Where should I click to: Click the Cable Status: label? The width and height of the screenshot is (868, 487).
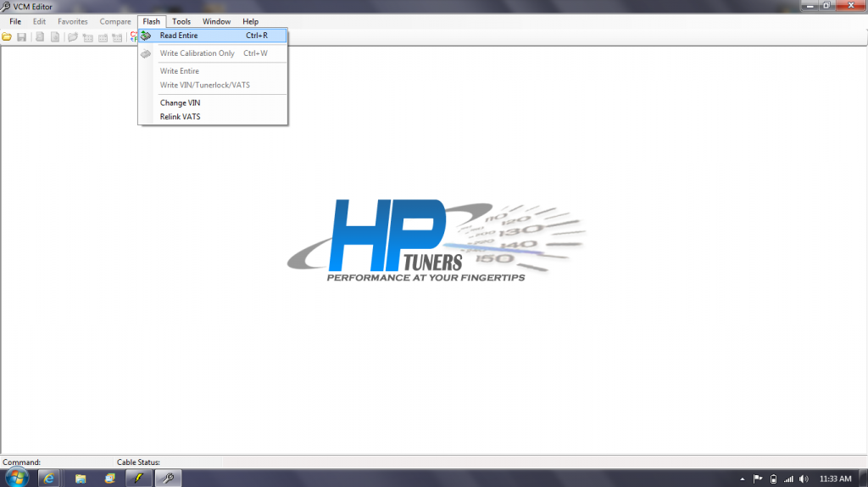coord(138,462)
